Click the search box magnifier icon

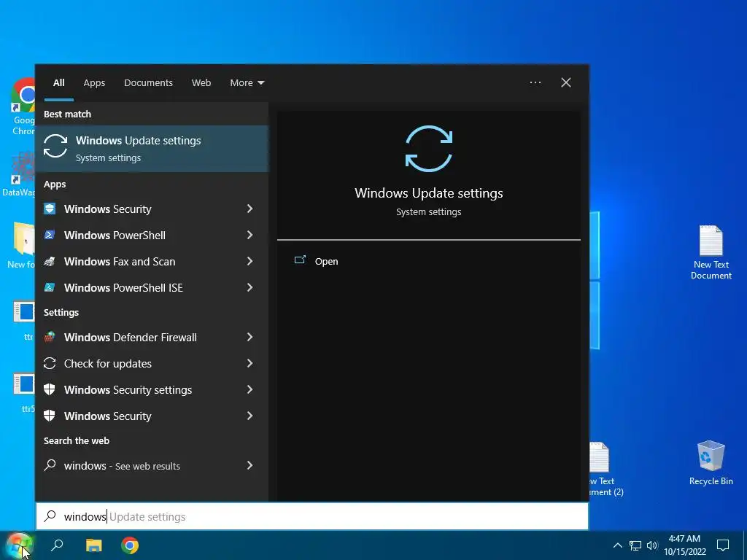coord(50,516)
